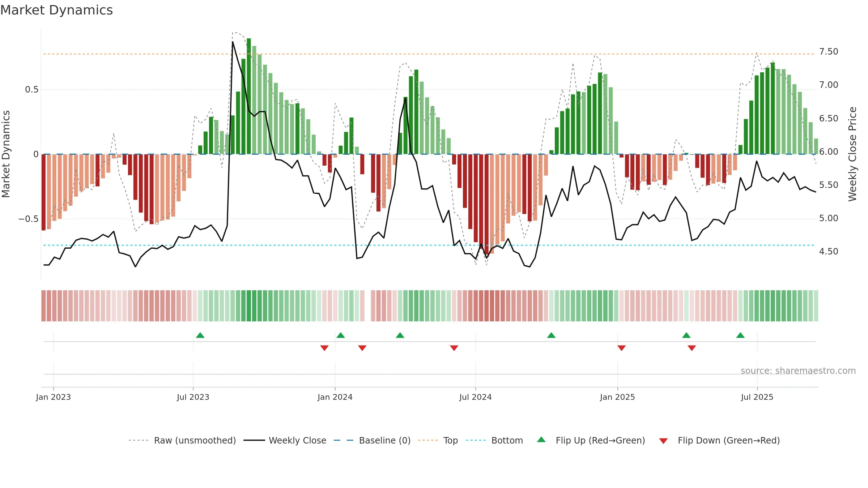868x488 pixels.
Task: Click the last light green heat strip cell
Action: pos(816,306)
